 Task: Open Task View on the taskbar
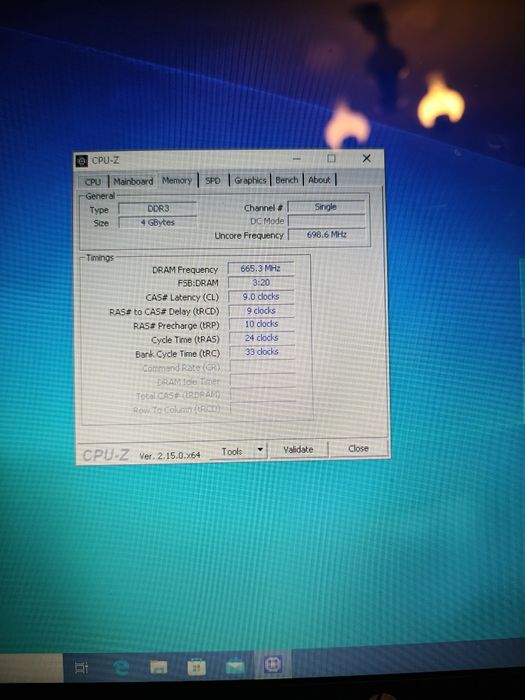coord(81,668)
